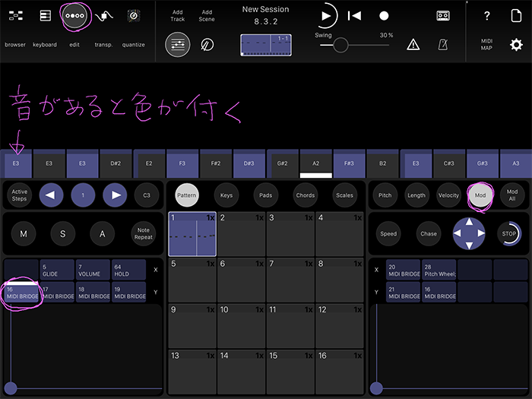Toggle the metronome icon

pos(443,44)
